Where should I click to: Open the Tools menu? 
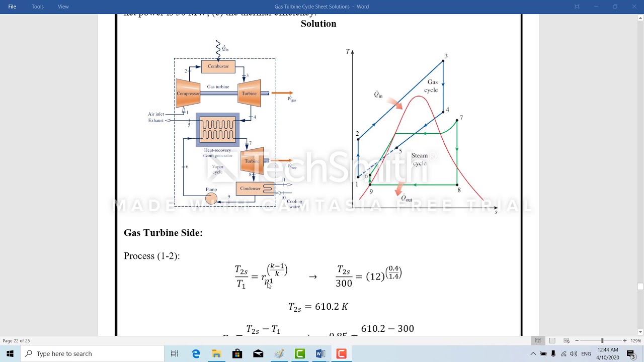tap(38, 7)
